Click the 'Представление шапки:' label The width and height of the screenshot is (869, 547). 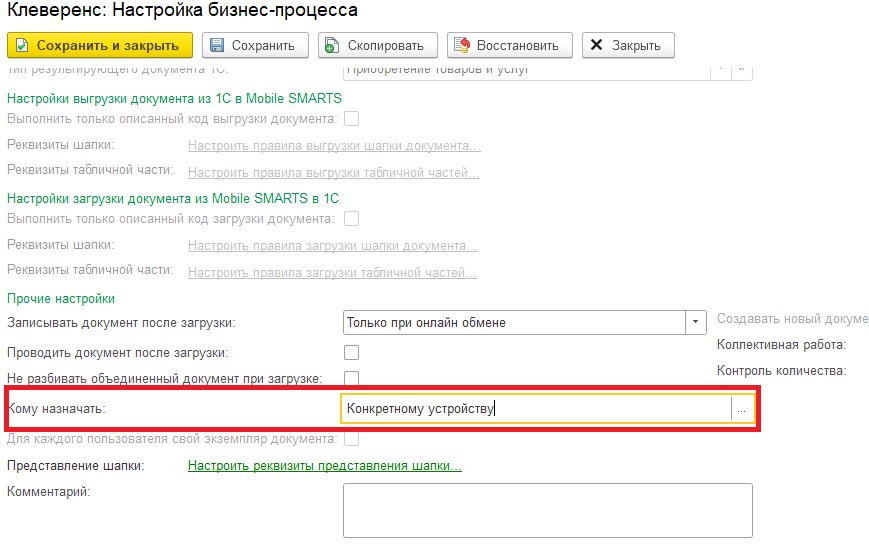coord(75,466)
